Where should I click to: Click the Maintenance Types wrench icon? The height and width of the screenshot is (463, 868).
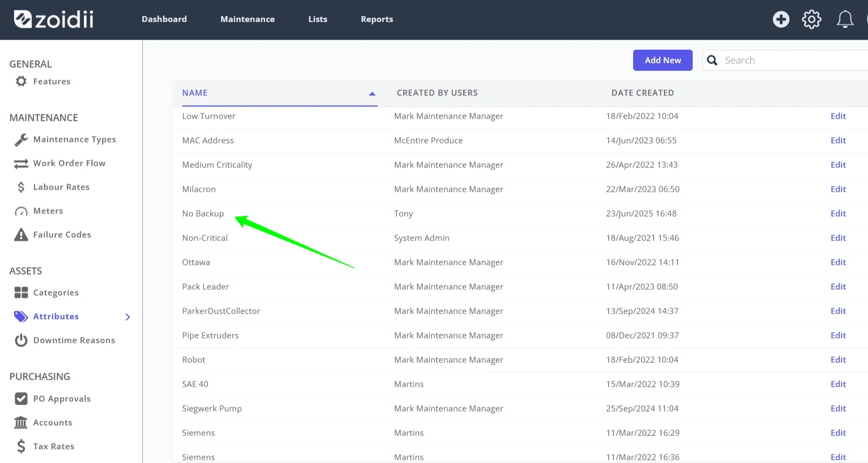pyautogui.click(x=21, y=140)
